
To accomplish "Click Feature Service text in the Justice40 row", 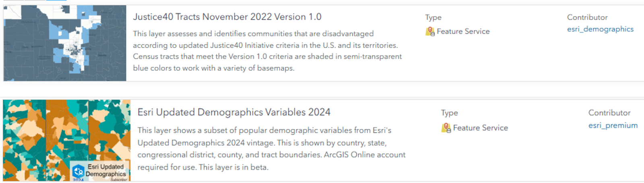I will [x=463, y=31].
